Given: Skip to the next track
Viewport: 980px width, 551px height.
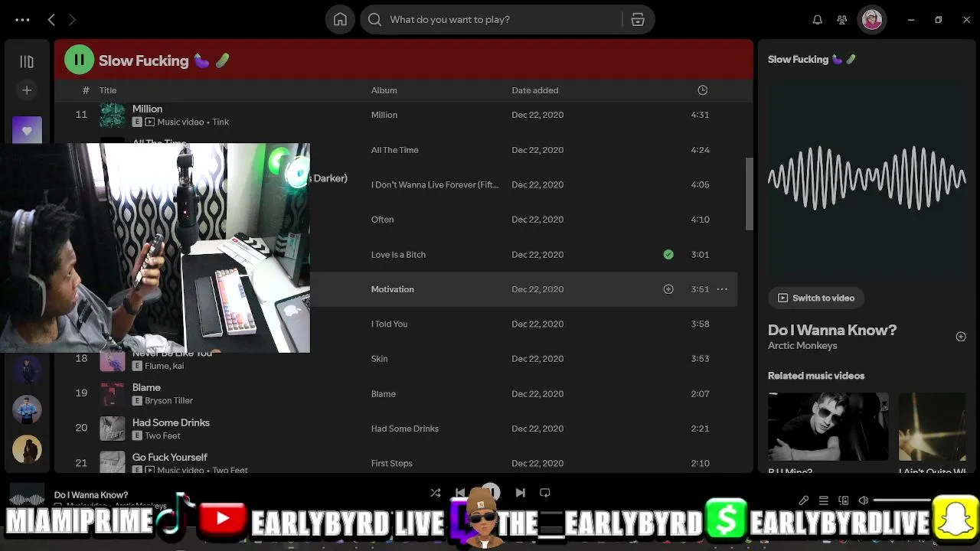Looking at the screenshot, I should tap(521, 493).
